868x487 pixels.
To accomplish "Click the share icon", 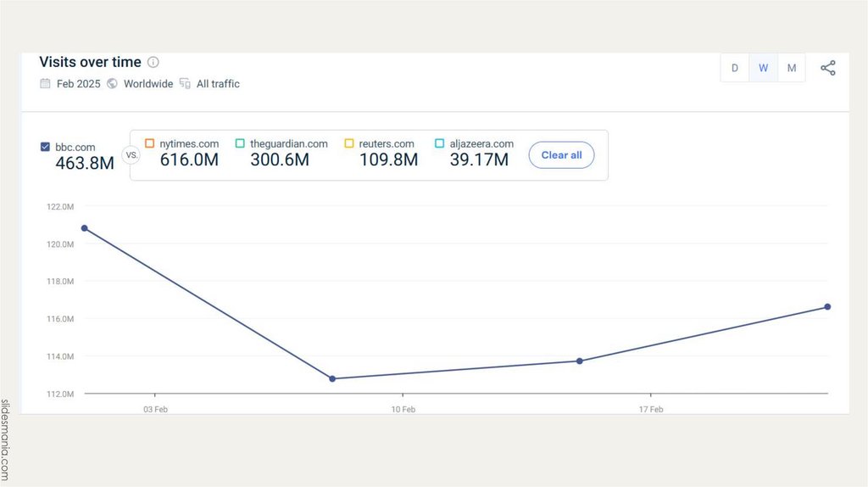I will click(828, 69).
